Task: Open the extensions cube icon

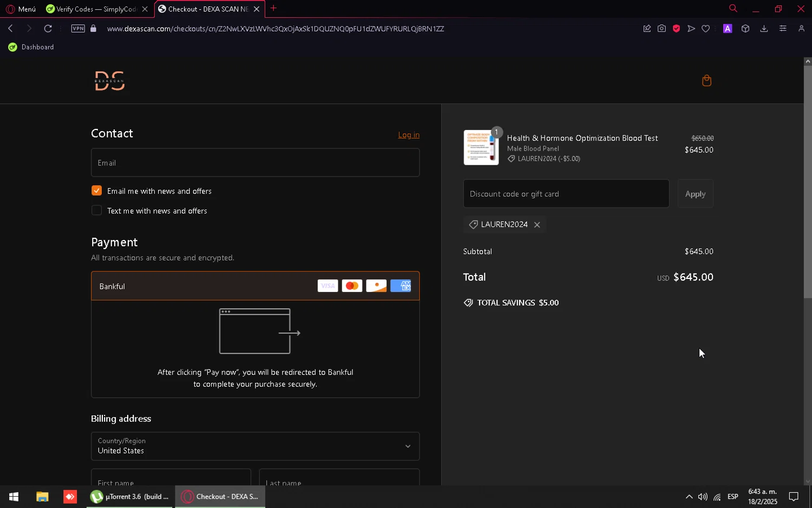Action: click(745, 28)
